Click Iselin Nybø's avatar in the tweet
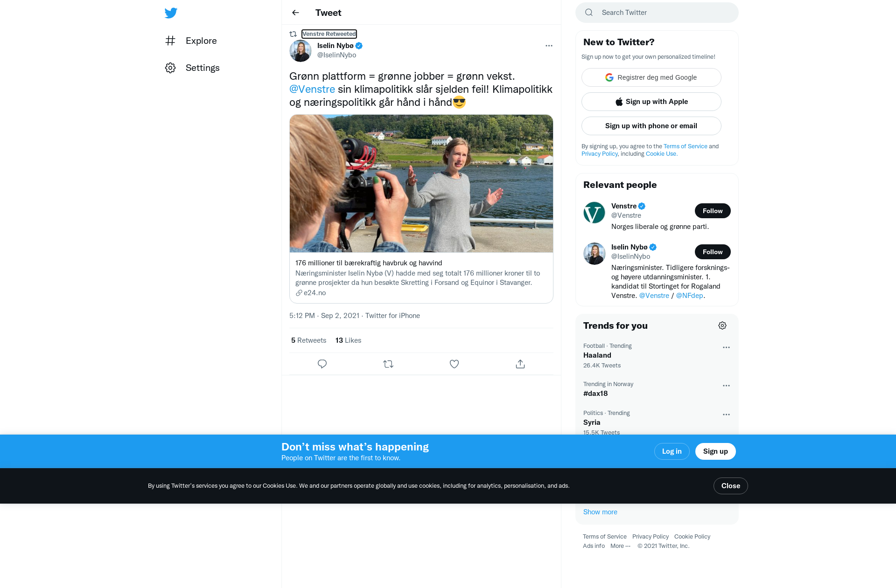This screenshot has height=588, width=896. [301, 51]
